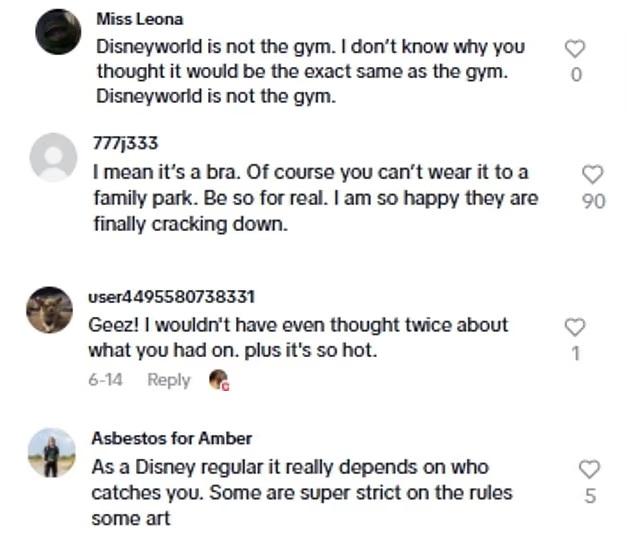Tap heart on Asbestos for Amber's comment
The height and width of the screenshot is (556, 627).
pos(590,469)
